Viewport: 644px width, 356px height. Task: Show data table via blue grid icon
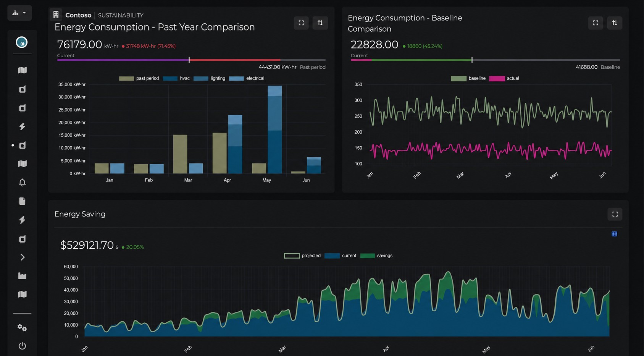point(614,234)
